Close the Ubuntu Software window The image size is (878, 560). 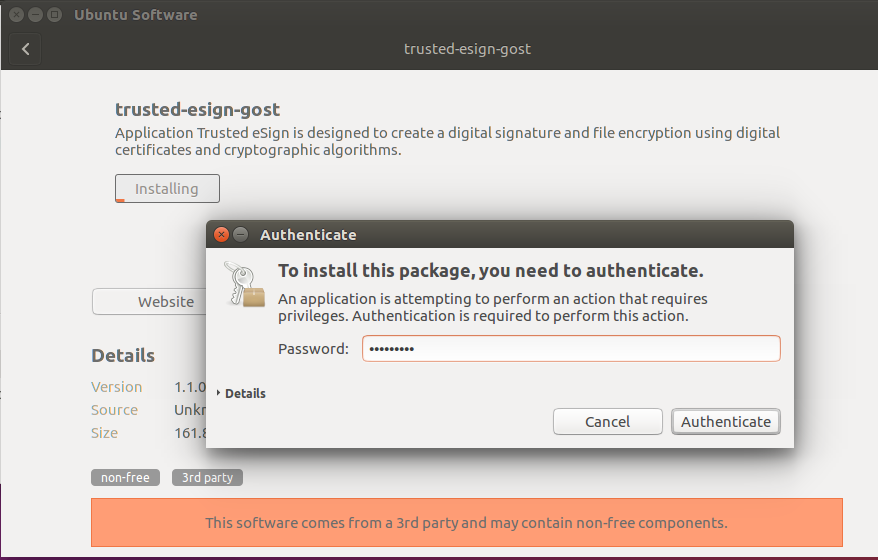17,15
